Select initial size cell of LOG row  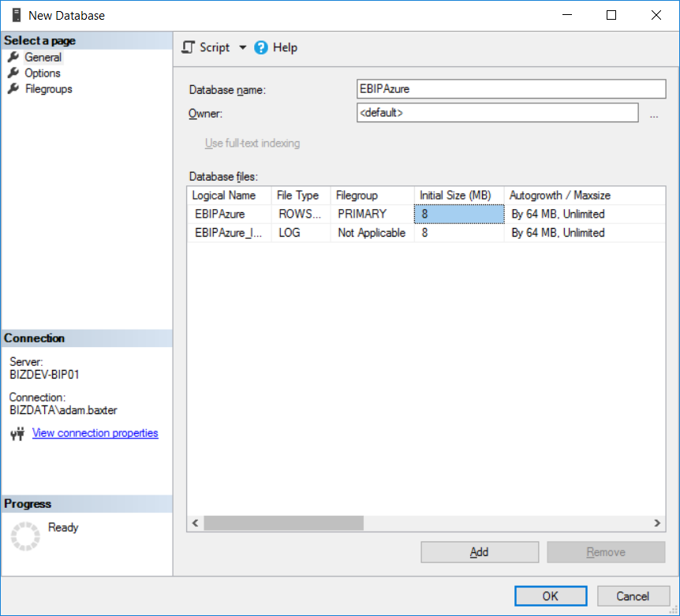coord(459,233)
